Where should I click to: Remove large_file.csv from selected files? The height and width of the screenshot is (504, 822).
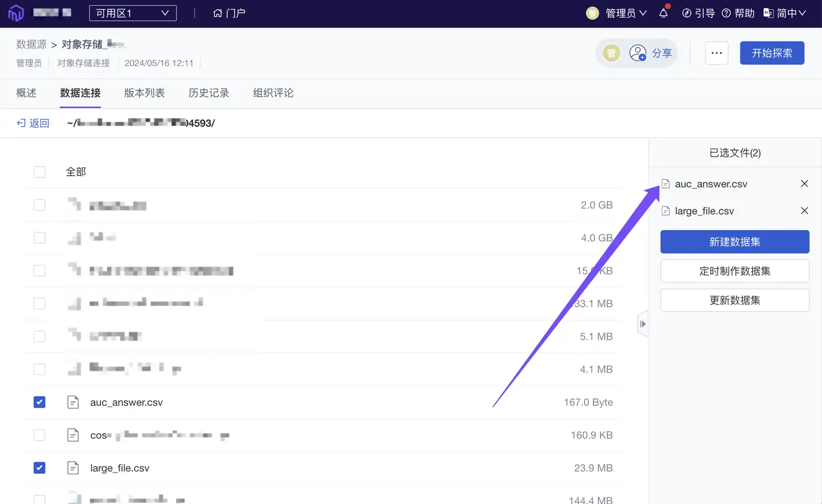(804, 211)
